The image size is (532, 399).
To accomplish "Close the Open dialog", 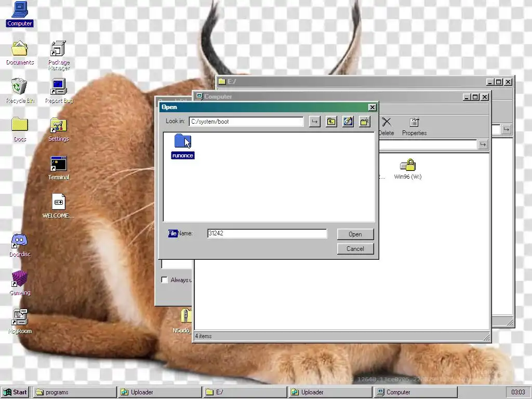I will pyautogui.click(x=372, y=107).
